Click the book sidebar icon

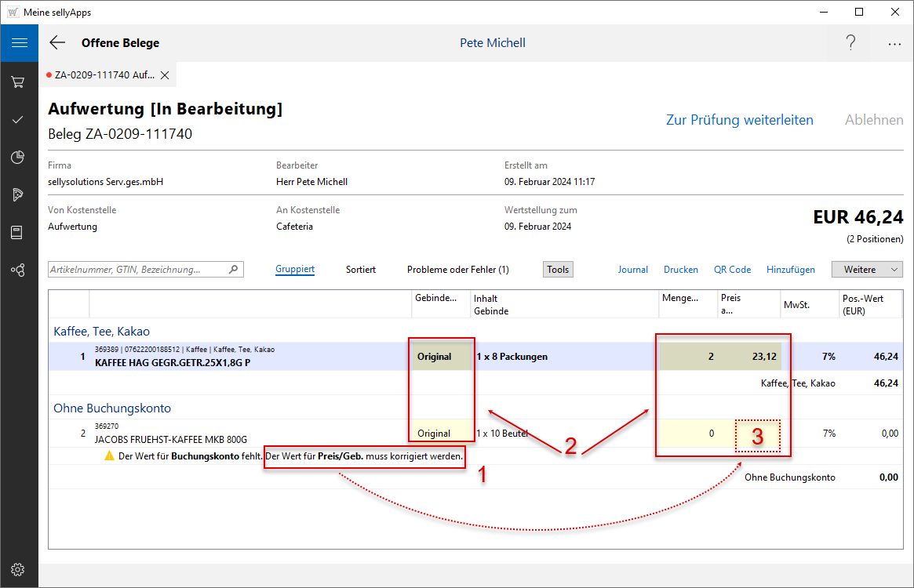17,232
